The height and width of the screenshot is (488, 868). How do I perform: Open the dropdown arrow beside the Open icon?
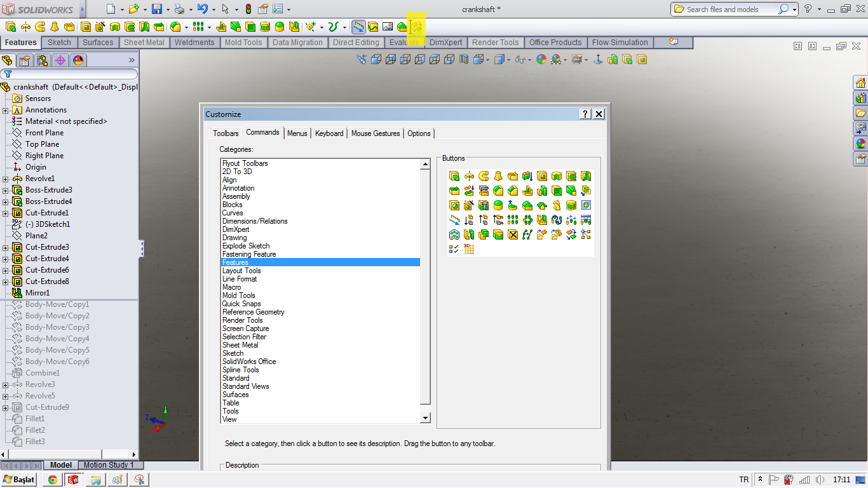click(x=145, y=10)
